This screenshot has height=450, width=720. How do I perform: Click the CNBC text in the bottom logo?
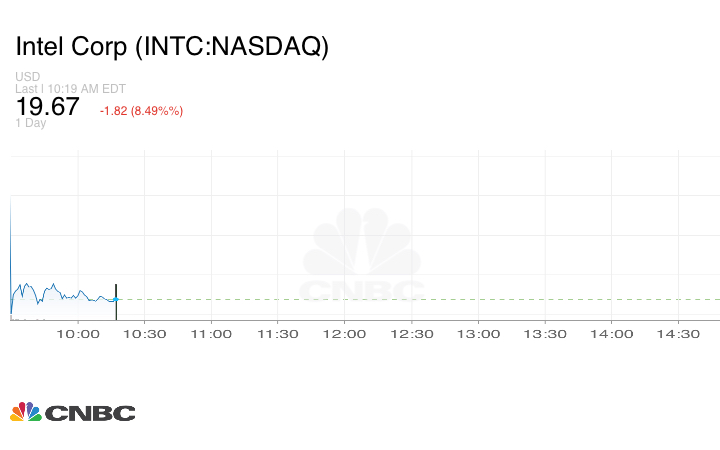[90, 413]
